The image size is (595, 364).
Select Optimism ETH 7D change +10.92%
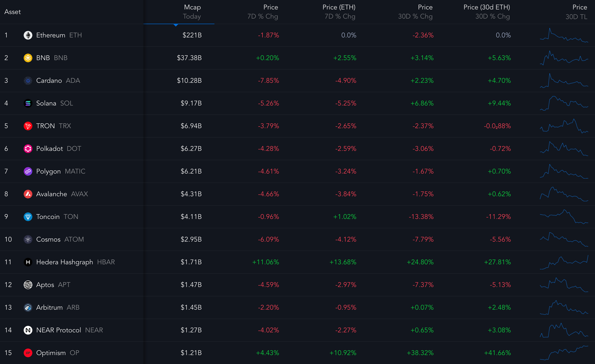(343, 353)
